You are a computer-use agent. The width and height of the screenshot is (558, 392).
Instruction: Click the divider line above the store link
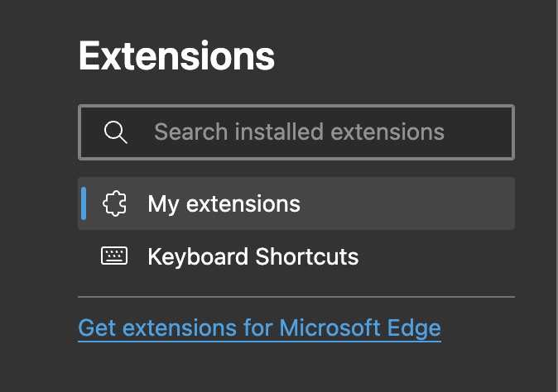(296, 296)
